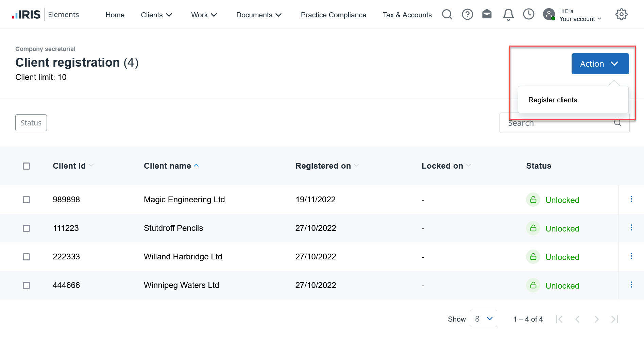Screen dimensions: 644x342
Task: Click the blue Action button
Action: pos(600,64)
